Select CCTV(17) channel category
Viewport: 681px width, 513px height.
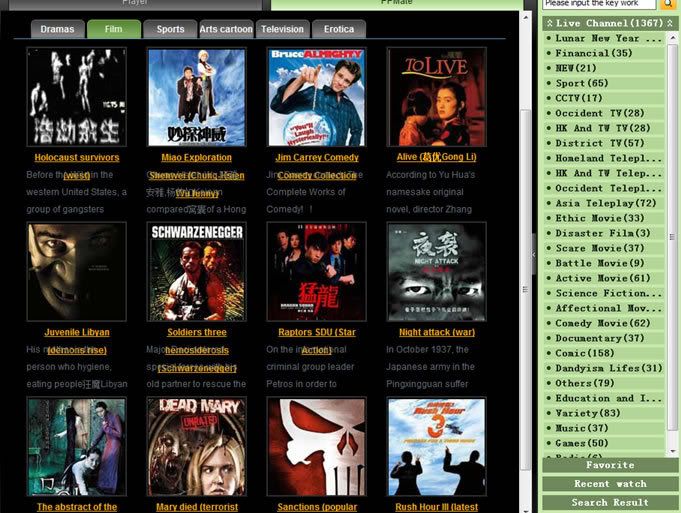(604, 98)
